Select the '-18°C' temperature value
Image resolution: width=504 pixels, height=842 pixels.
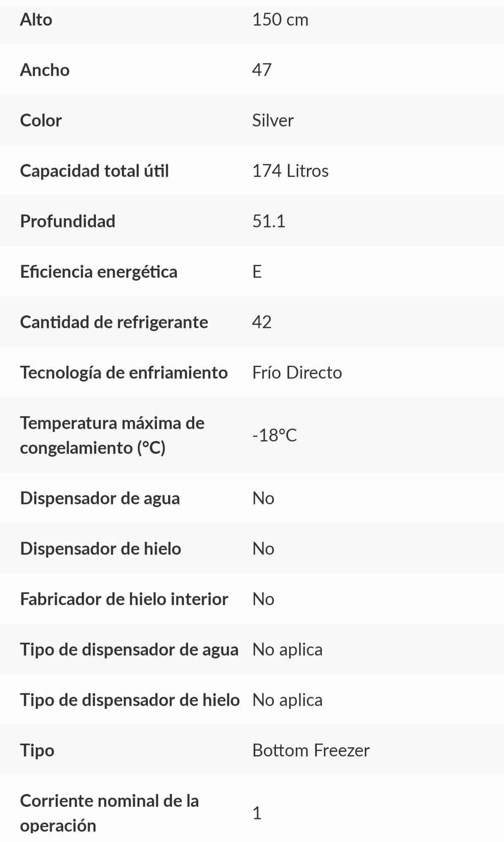[x=274, y=435]
